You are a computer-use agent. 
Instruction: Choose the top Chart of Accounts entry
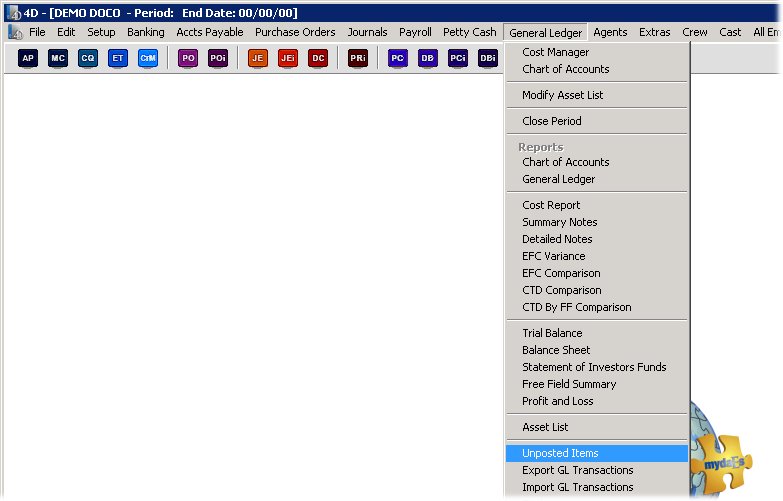click(597, 69)
